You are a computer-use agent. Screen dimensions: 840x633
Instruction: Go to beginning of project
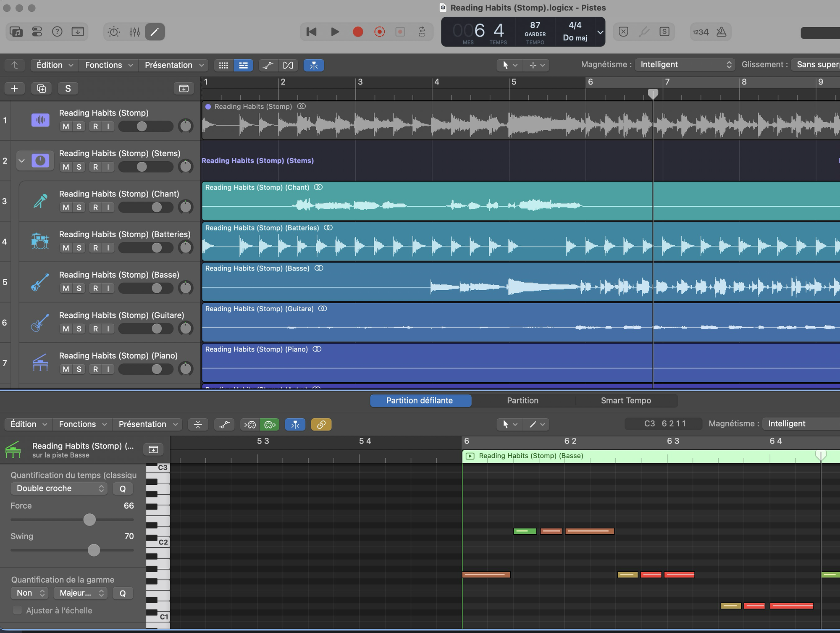click(x=311, y=32)
